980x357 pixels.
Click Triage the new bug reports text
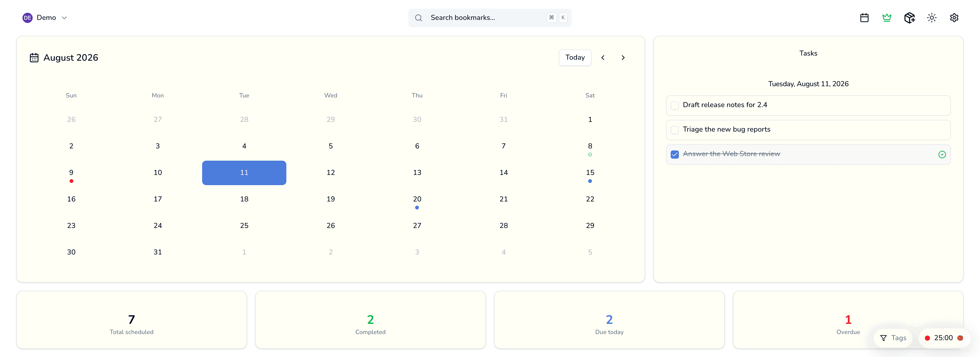pyautogui.click(x=726, y=130)
